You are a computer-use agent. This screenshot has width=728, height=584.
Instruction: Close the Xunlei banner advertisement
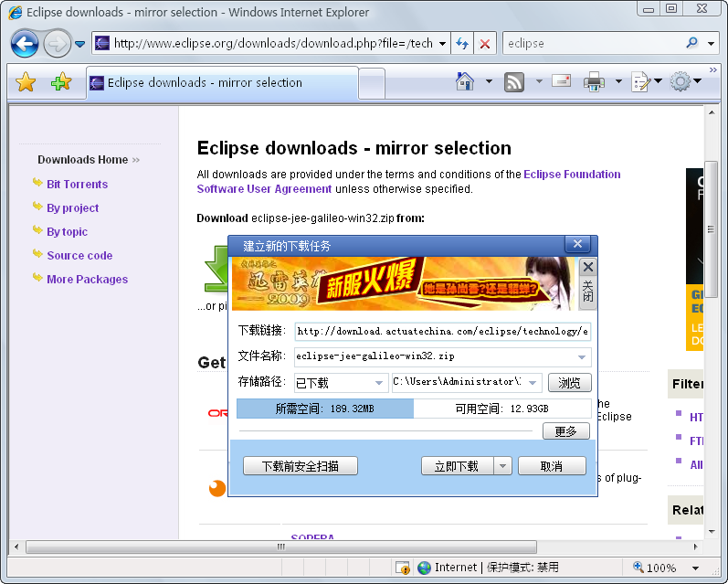tap(587, 267)
